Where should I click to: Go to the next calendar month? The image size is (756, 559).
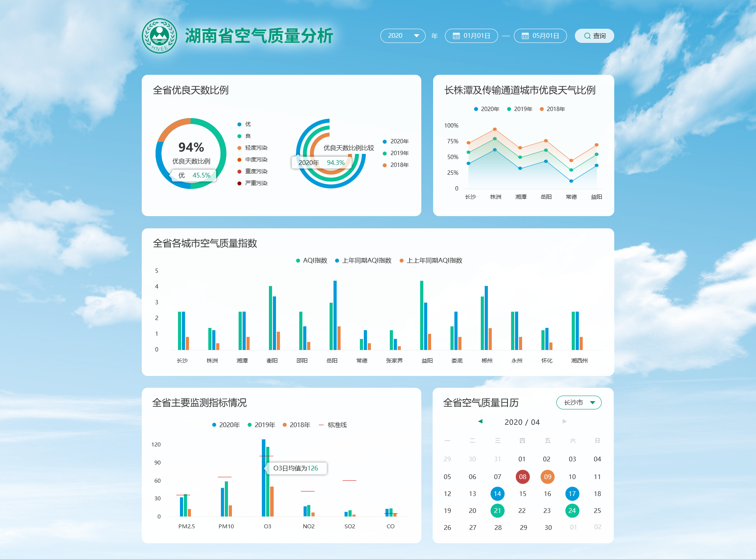(564, 422)
